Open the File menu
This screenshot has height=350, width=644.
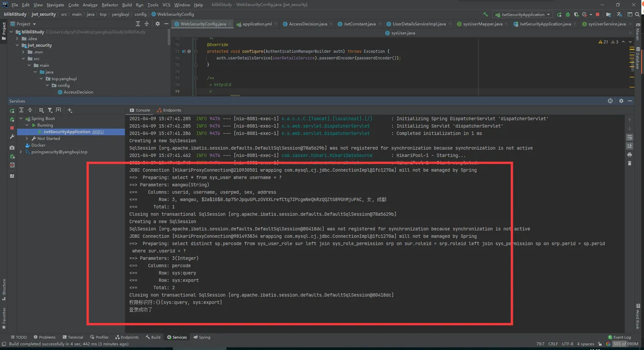pyautogui.click(x=14, y=5)
